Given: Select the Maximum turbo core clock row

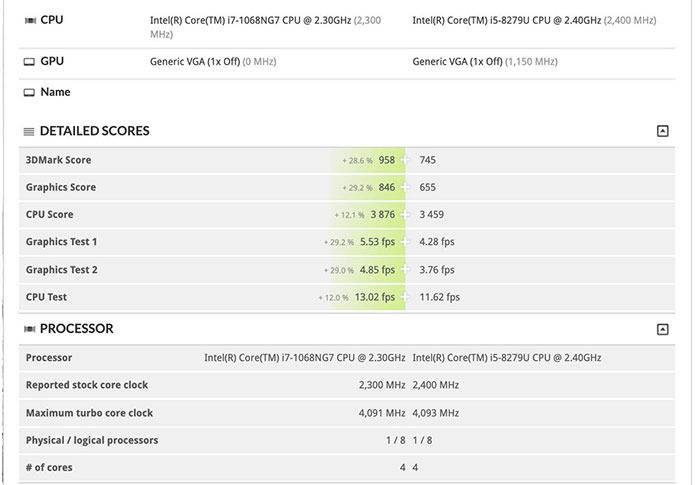Looking at the screenshot, I should [x=347, y=413].
